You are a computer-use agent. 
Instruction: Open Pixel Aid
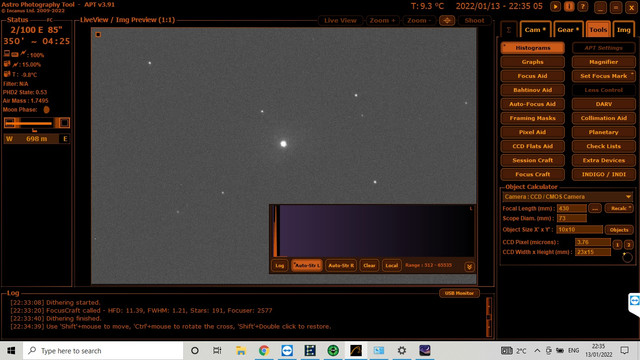533,132
